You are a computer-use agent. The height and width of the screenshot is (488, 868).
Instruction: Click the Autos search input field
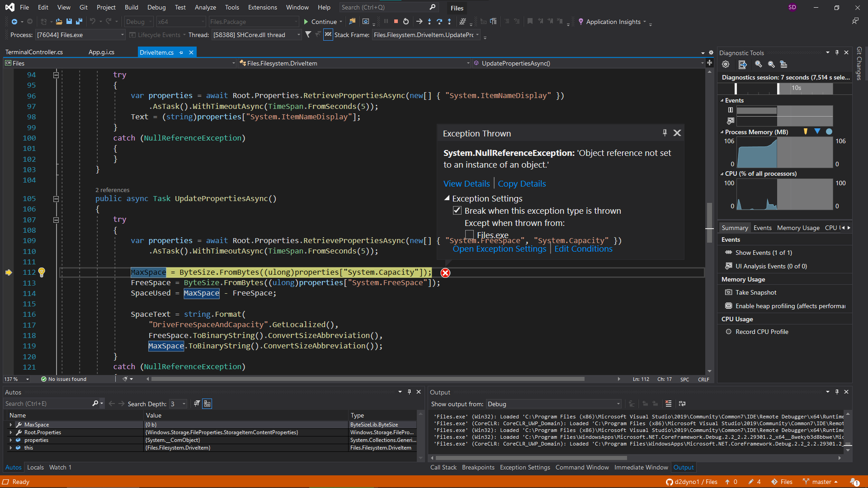(47, 404)
